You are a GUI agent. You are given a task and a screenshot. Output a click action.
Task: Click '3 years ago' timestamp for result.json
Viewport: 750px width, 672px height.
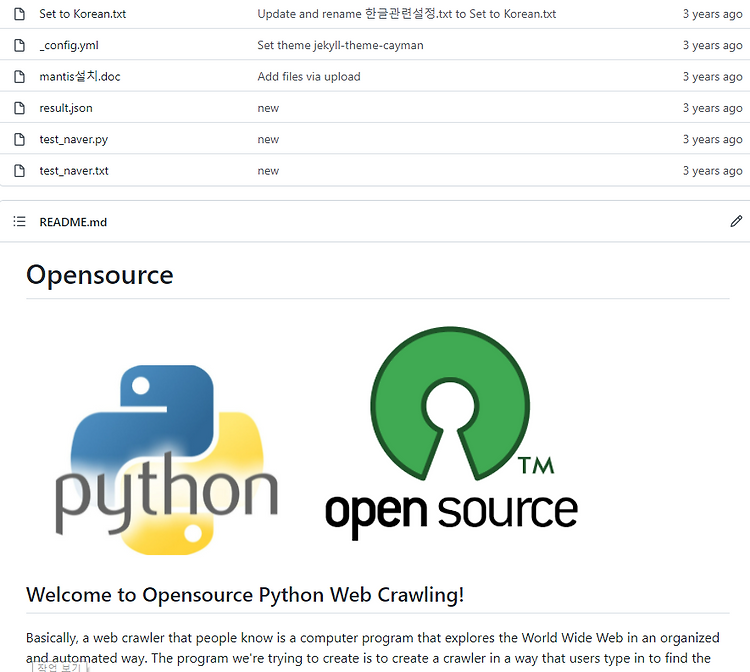(713, 108)
